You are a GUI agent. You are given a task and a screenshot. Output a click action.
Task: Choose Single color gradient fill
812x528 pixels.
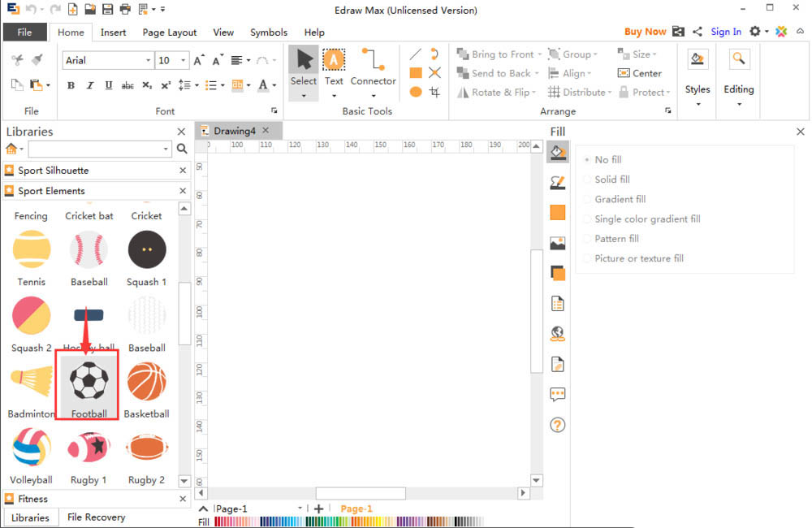[588, 219]
